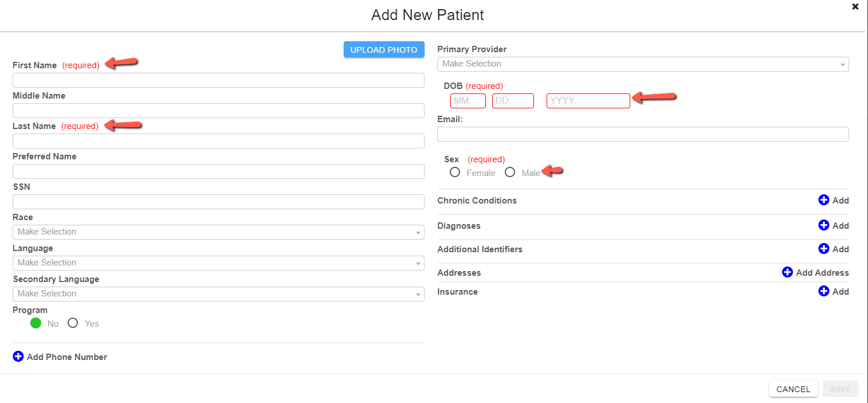Click the plus icon for Diagnoses
The height and width of the screenshot is (403, 868).
823,225
